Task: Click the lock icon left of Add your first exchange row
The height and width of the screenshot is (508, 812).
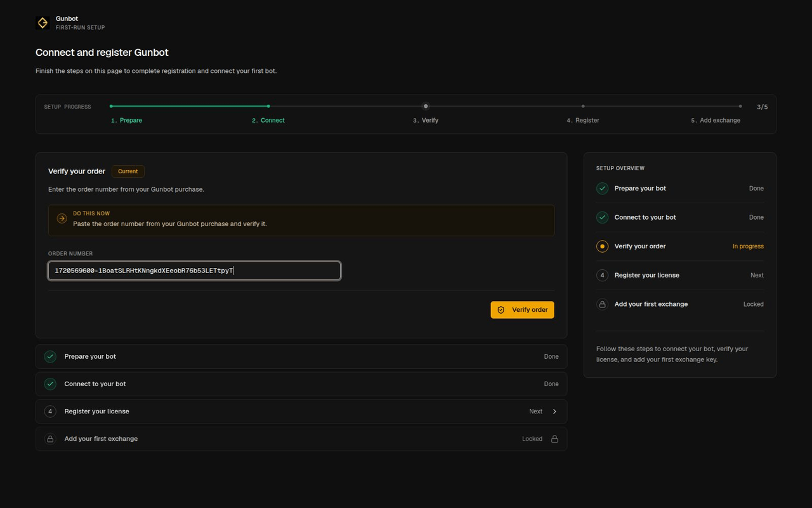Action: [x=50, y=439]
